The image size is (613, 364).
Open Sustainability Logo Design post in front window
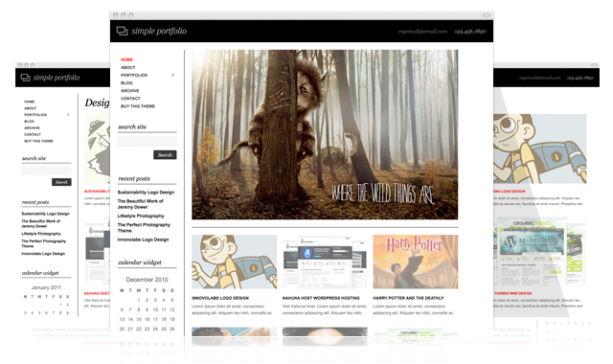click(146, 193)
